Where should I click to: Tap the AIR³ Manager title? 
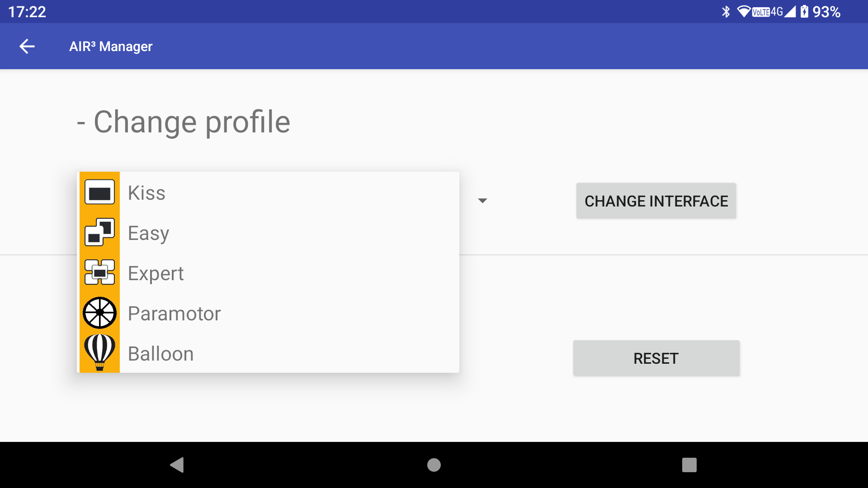coord(111,46)
